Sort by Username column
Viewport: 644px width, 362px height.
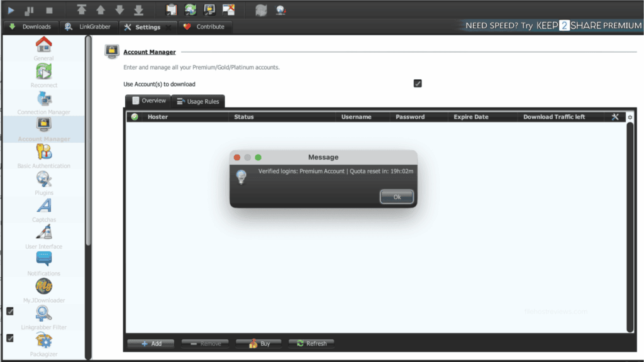pyautogui.click(x=363, y=117)
